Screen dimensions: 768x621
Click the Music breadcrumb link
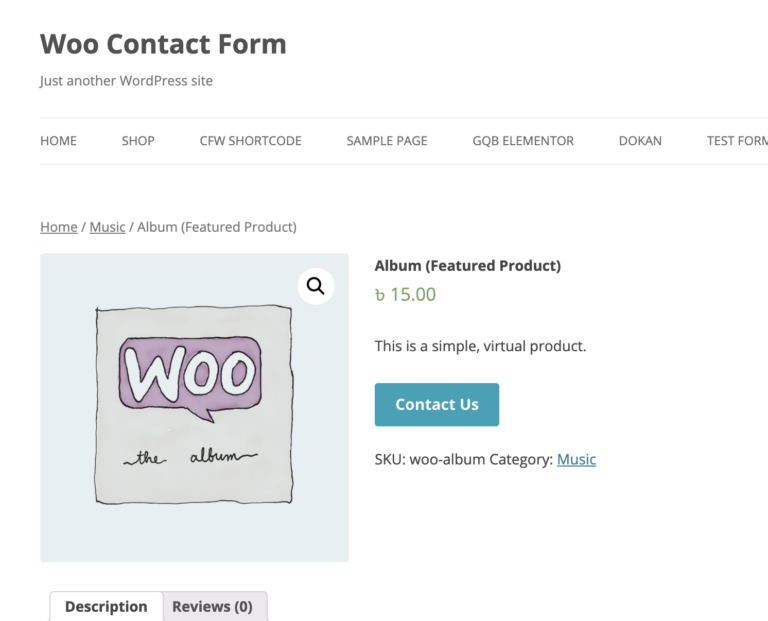coord(107,227)
